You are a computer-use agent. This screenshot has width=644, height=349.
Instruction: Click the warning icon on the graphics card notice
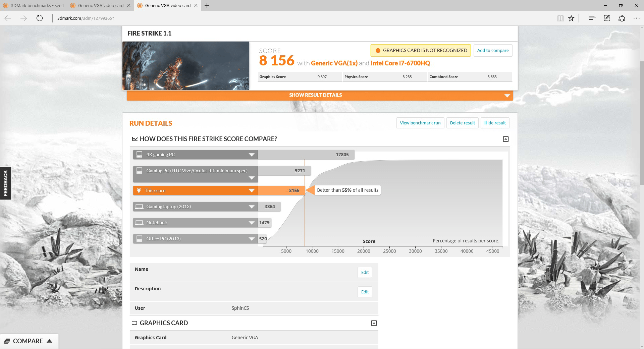click(378, 51)
